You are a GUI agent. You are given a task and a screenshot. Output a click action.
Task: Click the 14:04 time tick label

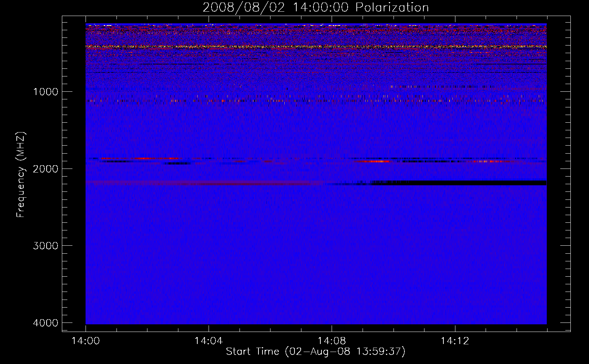[209, 341]
